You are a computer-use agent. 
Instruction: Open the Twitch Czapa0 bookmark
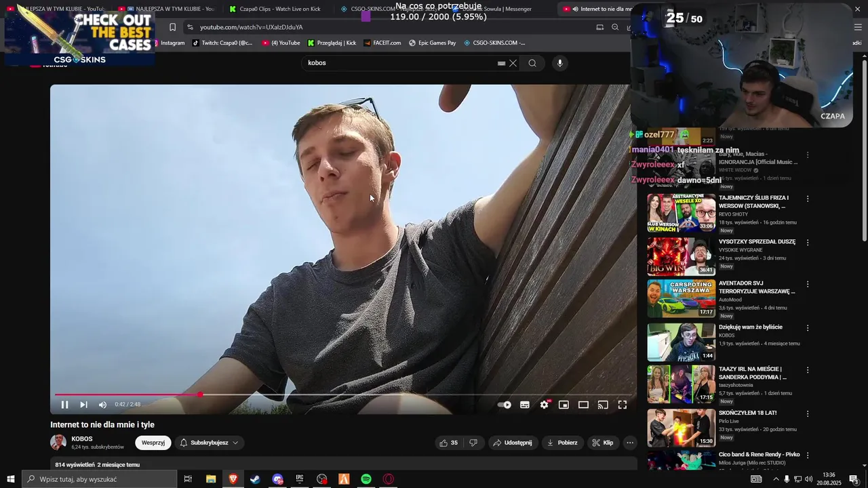click(x=222, y=43)
